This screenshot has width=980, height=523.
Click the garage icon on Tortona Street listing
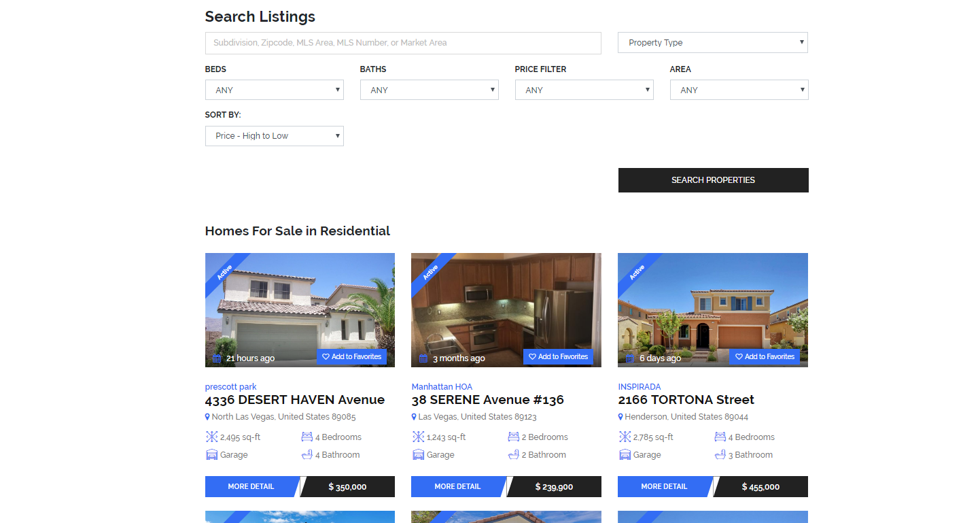tap(625, 455)
